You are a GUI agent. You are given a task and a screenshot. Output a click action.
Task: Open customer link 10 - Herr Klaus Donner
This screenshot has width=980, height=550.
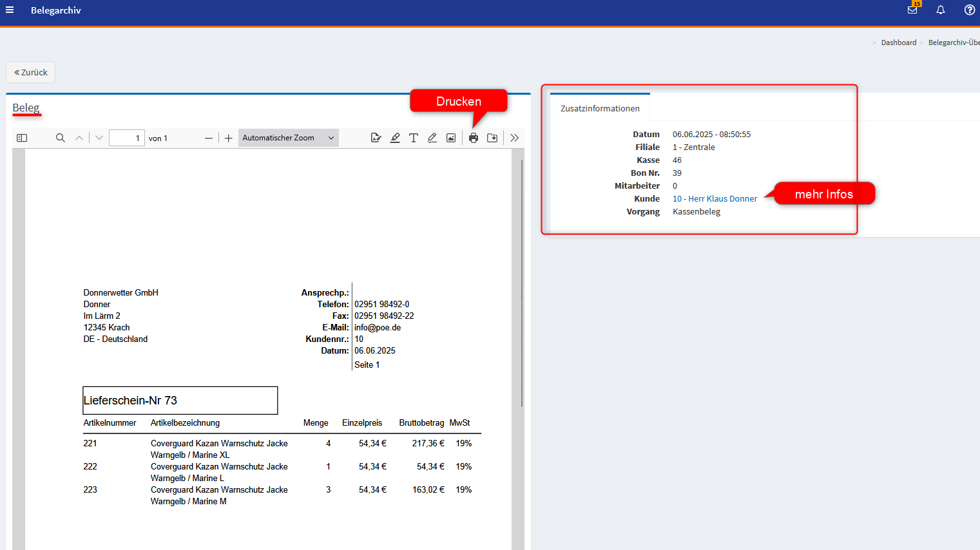(x=715, y=199)
